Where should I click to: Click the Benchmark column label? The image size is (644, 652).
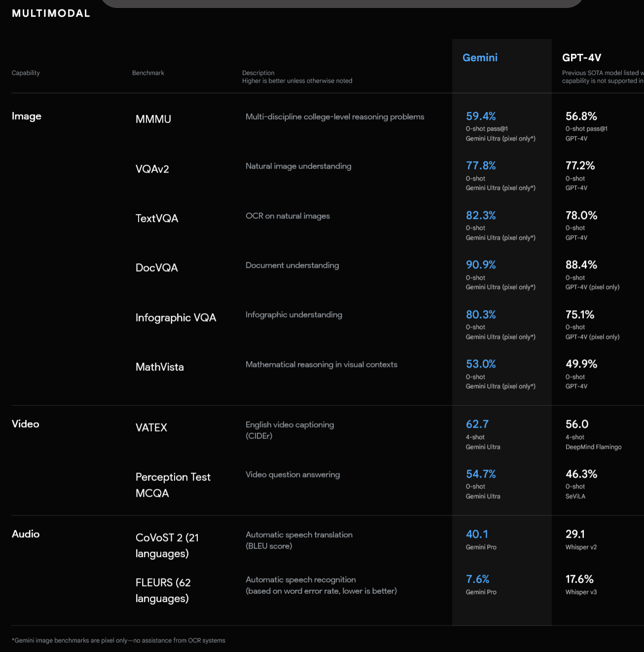click(x=148, y=73)
